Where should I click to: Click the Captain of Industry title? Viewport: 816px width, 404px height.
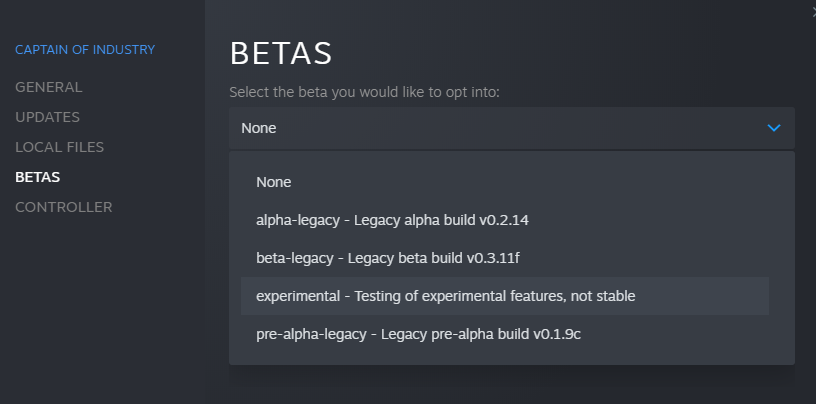tap(85, 49)
